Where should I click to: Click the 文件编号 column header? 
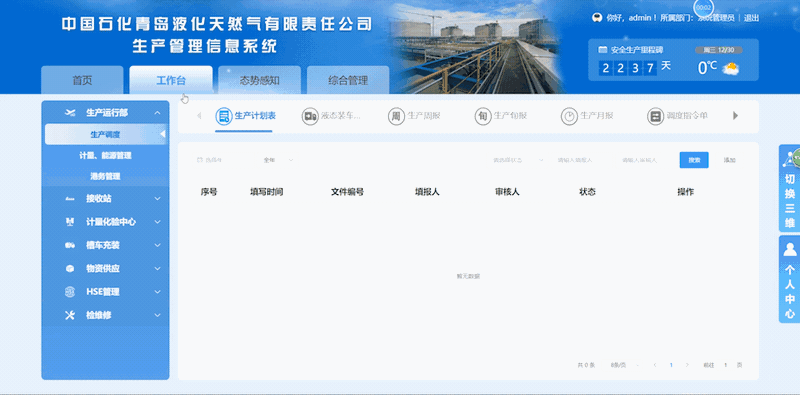347,192
